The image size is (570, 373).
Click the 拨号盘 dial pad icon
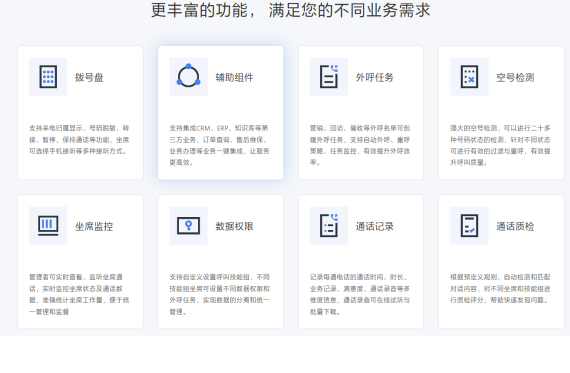[x=48, y=77]
